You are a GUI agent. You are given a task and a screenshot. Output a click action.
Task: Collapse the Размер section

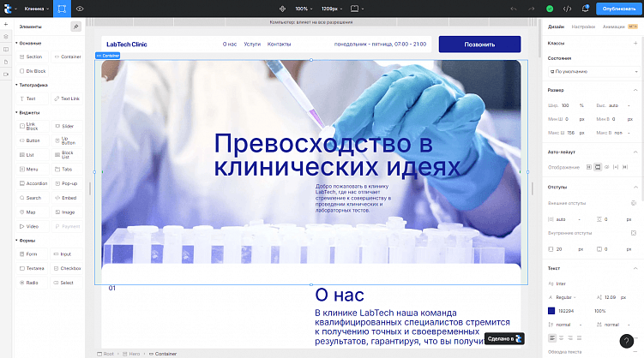click(x=635, y=90)
